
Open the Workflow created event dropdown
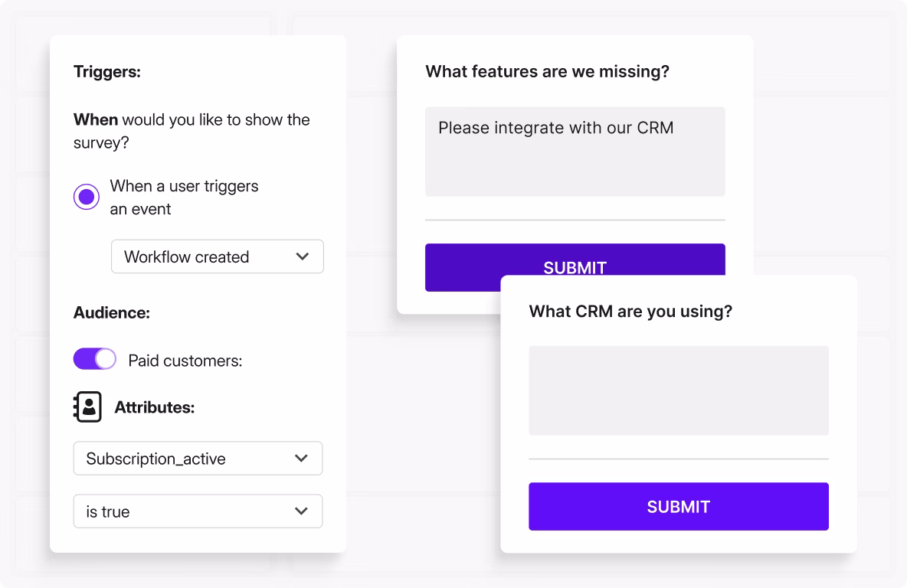coord(217,256)
